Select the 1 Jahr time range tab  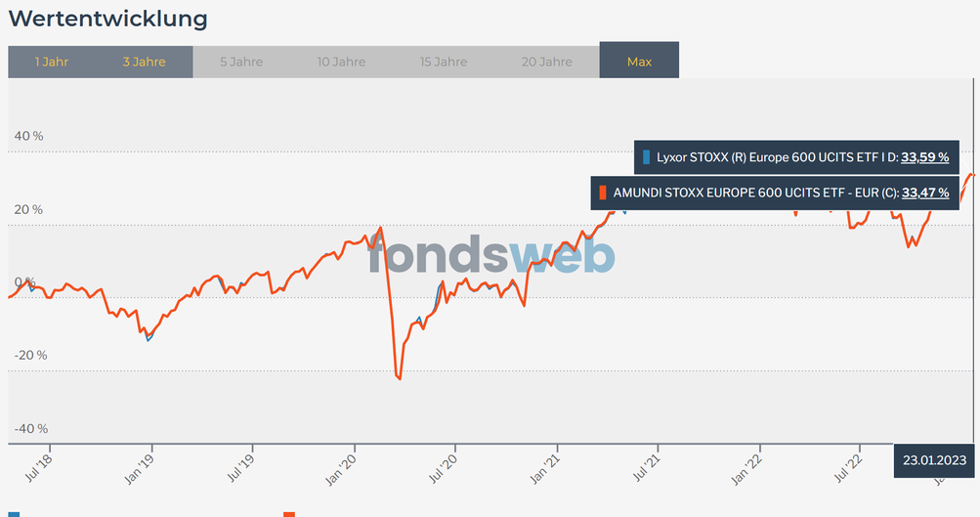click(51, 62)
